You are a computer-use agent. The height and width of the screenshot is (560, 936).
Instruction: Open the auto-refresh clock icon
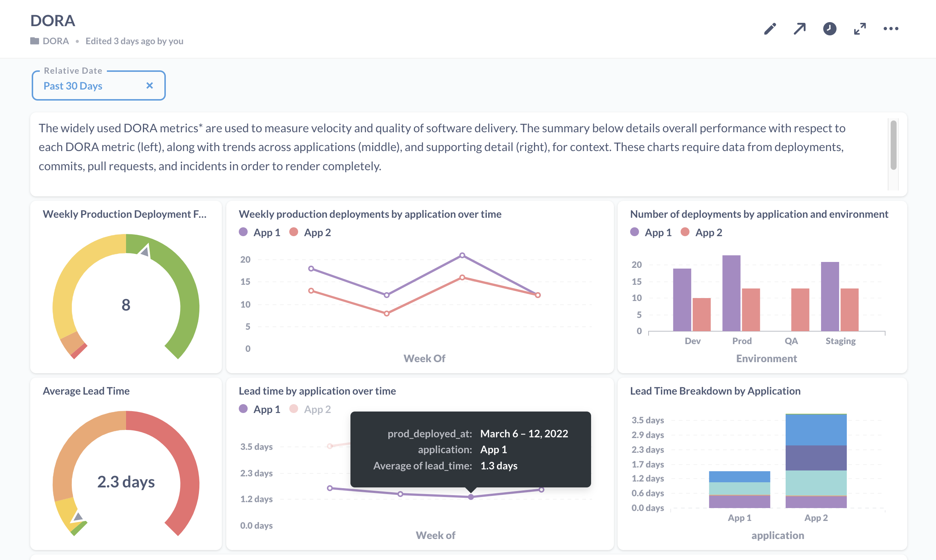[x=830, y=29]
